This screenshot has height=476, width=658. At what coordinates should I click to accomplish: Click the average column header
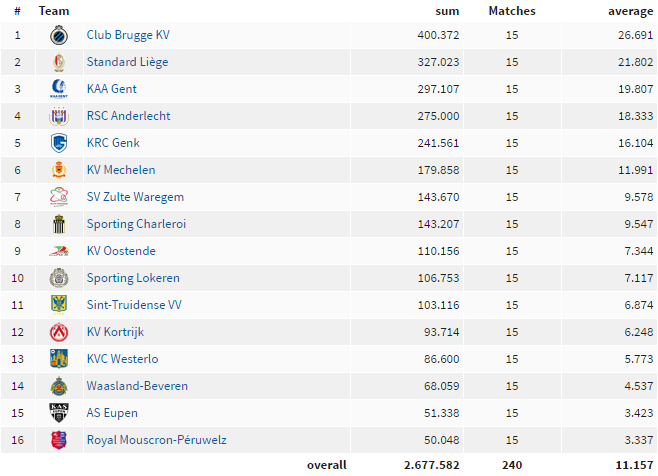click(631, 12)
